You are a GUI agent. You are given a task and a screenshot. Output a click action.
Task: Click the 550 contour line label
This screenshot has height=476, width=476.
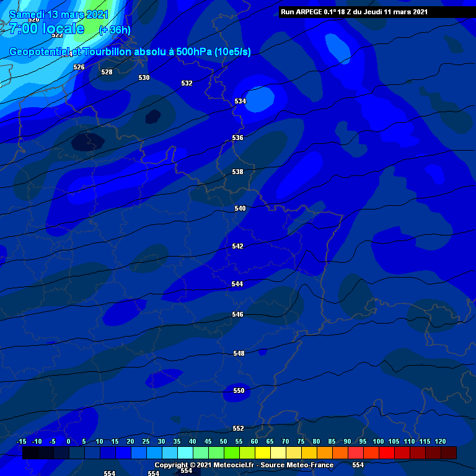point(239,391)
